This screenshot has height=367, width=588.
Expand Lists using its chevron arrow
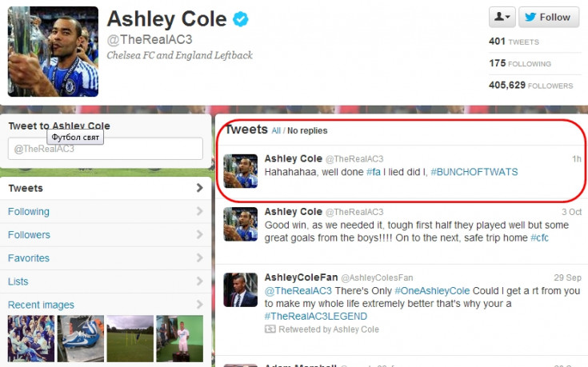click(200, 281)
